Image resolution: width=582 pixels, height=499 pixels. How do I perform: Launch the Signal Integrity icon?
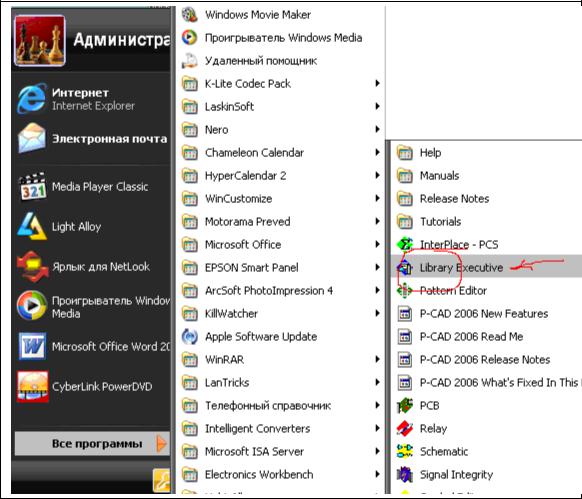coord(405,474)
